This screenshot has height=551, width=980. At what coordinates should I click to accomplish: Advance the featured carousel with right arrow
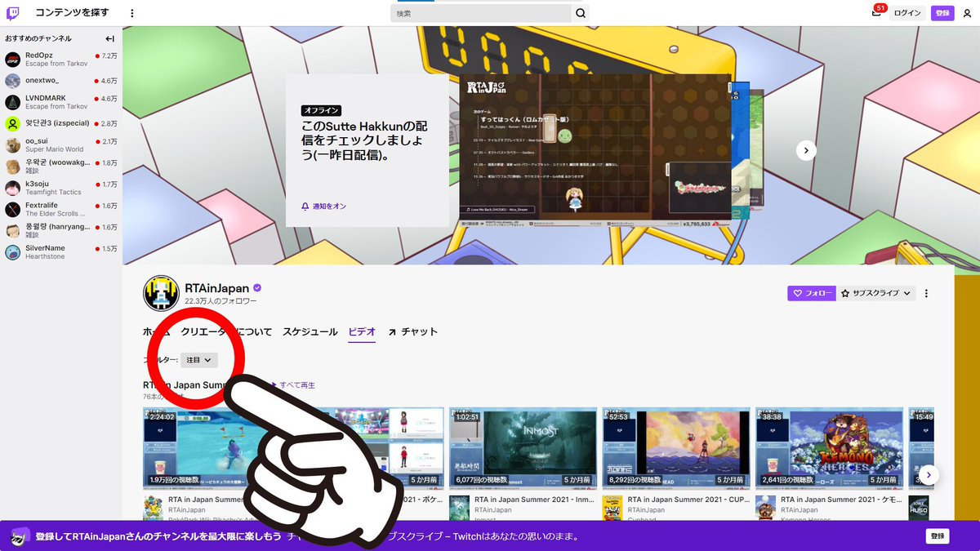806,150
